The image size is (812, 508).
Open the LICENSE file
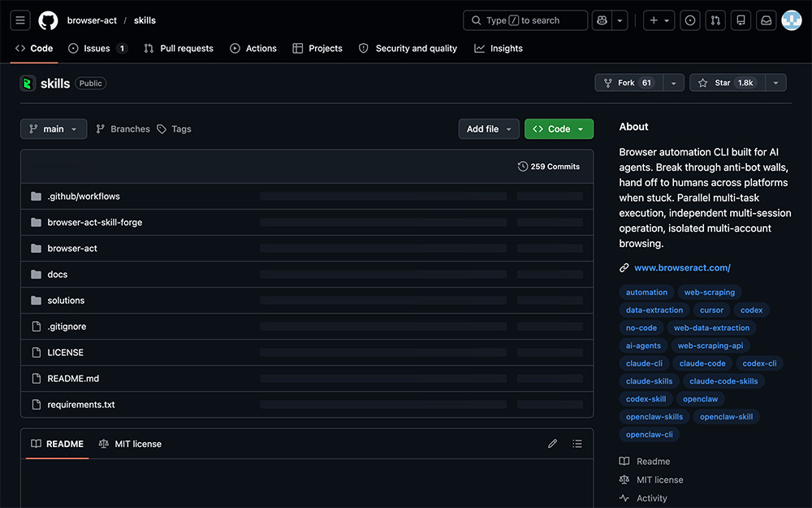point(65,353)
